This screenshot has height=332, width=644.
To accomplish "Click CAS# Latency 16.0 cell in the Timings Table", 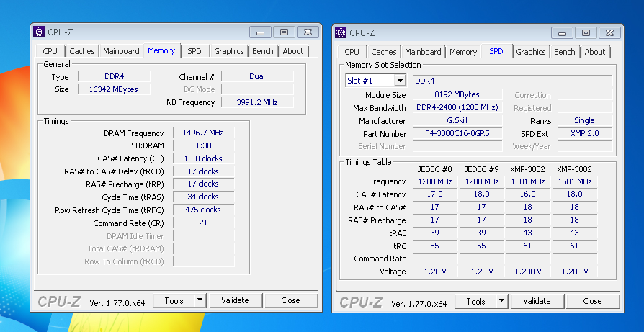I will click(x=528, y=194).
